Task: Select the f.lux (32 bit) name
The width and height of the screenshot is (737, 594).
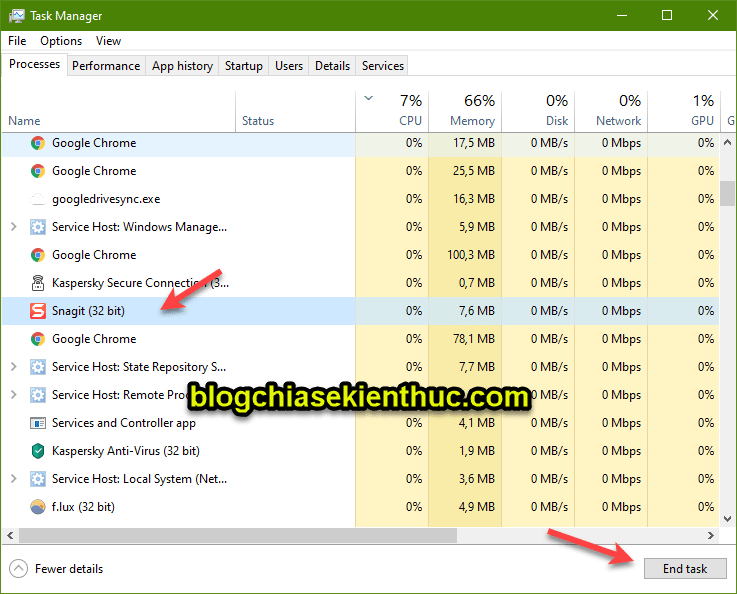Action: pyautogui.click(x=83, y=507)
